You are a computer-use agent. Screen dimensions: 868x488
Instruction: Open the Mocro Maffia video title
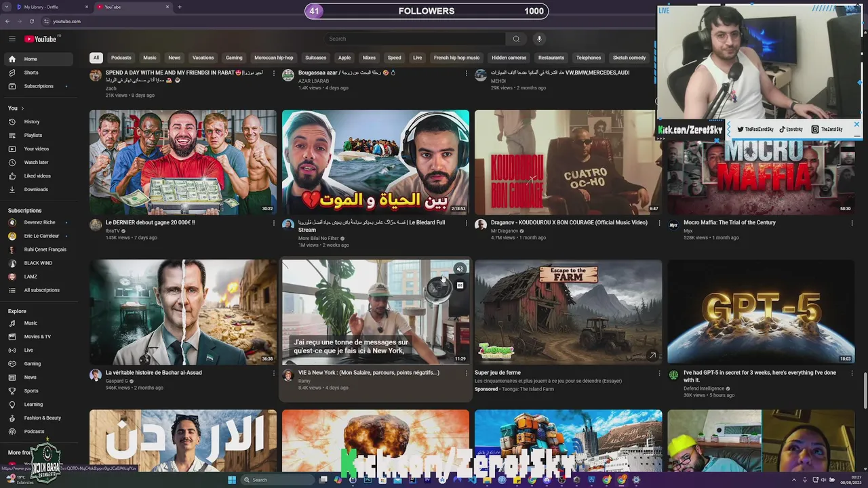click(729, 222)
